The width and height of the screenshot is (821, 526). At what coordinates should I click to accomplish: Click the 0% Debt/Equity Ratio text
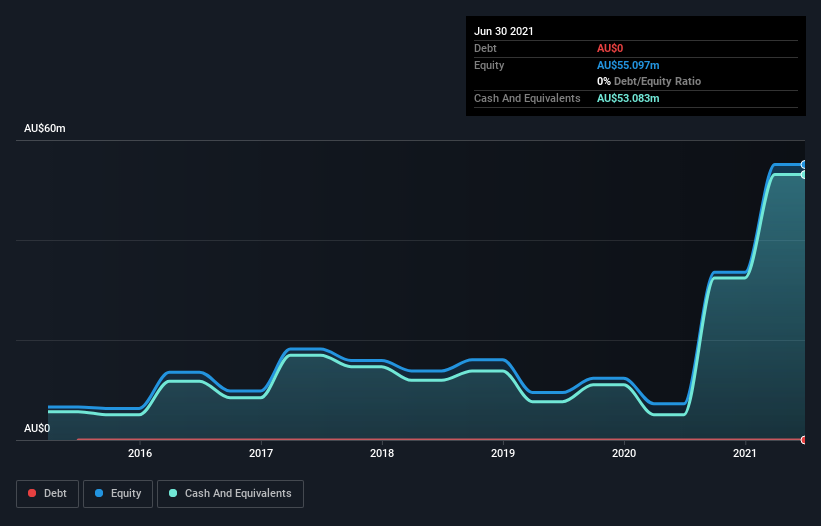[649, 81]
